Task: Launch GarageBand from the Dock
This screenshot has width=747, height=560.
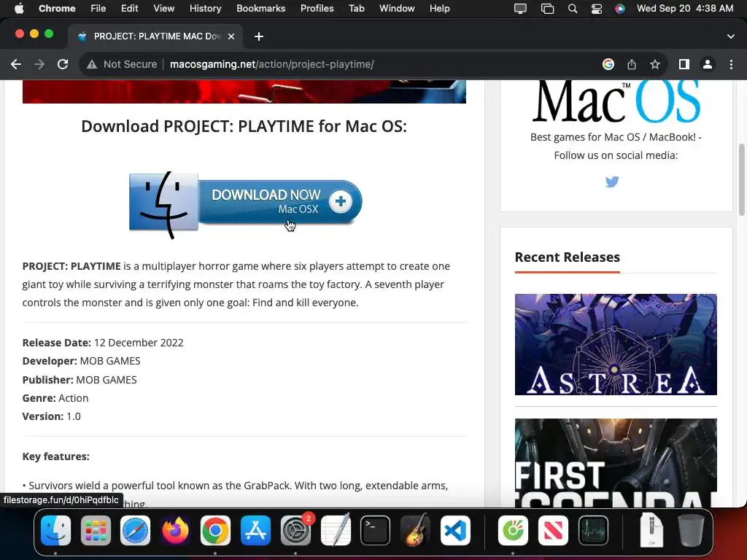Action: (x=415, y=531)
